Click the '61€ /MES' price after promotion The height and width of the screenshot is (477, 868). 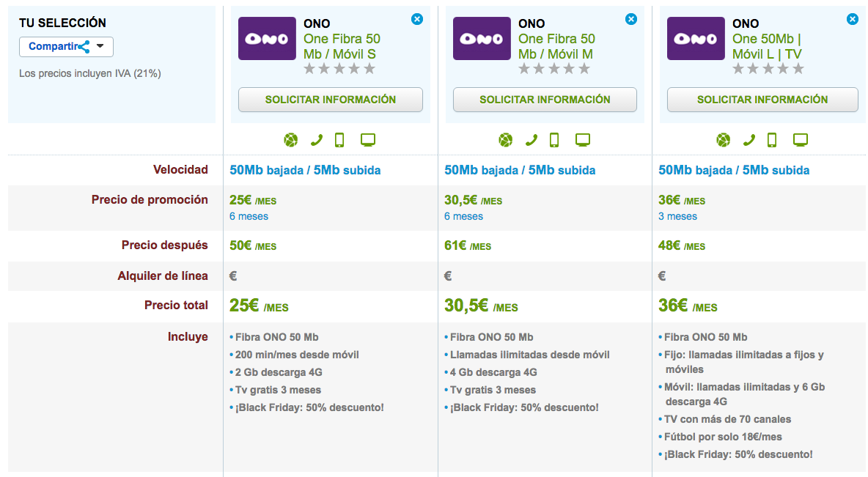[468, 245]
